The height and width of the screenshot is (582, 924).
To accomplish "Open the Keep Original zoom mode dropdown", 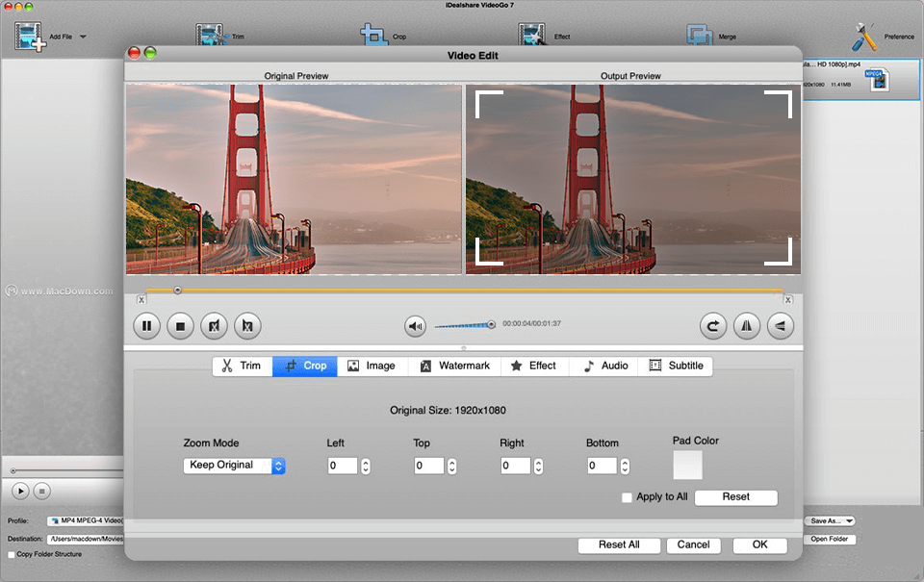I will tap(234, 466).
